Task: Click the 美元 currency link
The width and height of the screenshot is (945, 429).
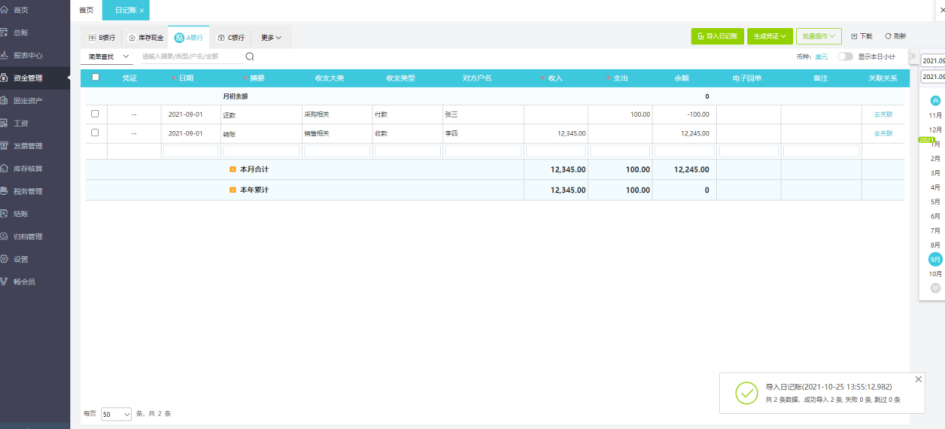Action: (821, 57)
